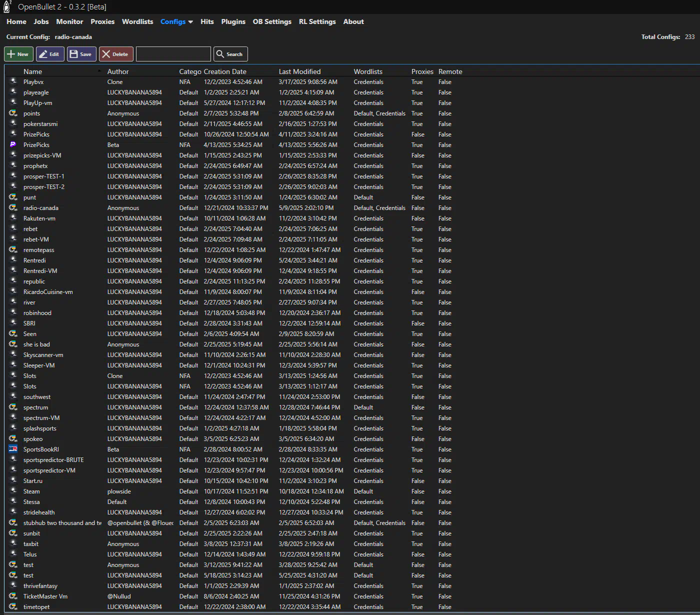
Task: Create a New config
Action: (x=18, y=54)
